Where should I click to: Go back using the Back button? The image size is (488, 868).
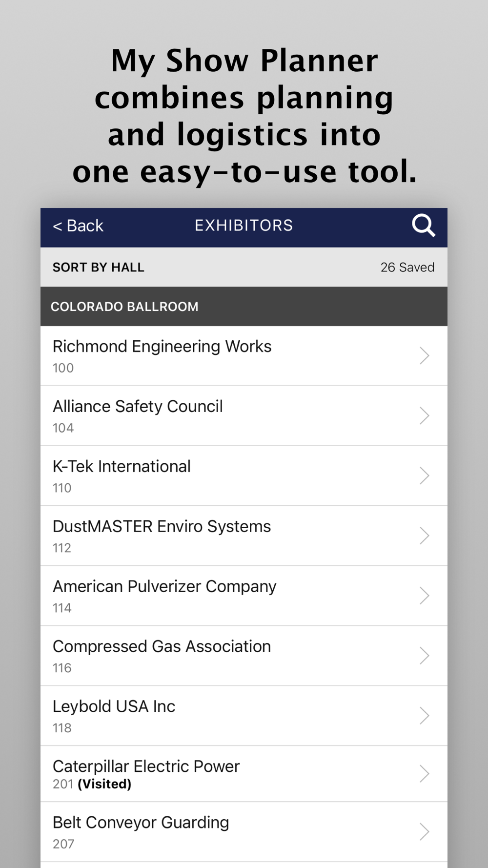[x=78, y=226]
